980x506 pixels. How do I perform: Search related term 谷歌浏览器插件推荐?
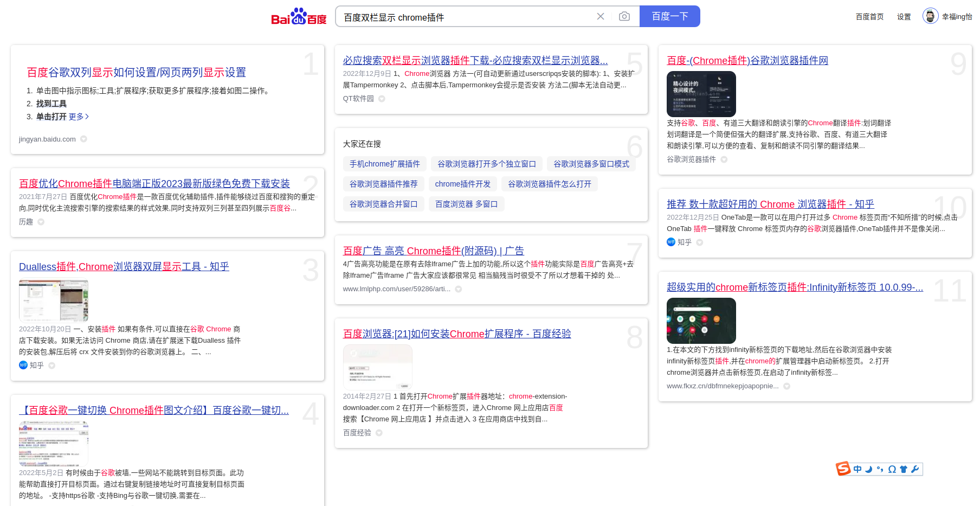click(x=384, y=184)
